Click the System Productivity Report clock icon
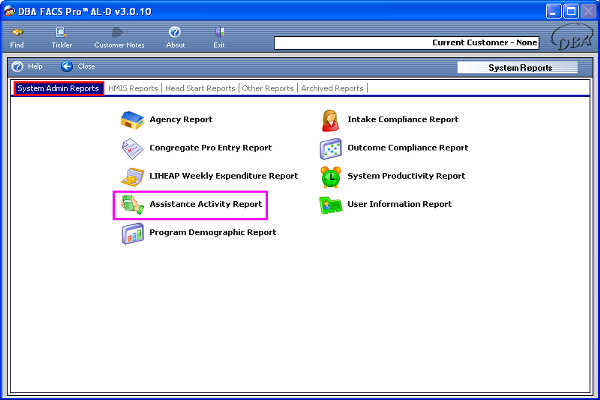Screen dimensions: 600x400 [330, 176]
